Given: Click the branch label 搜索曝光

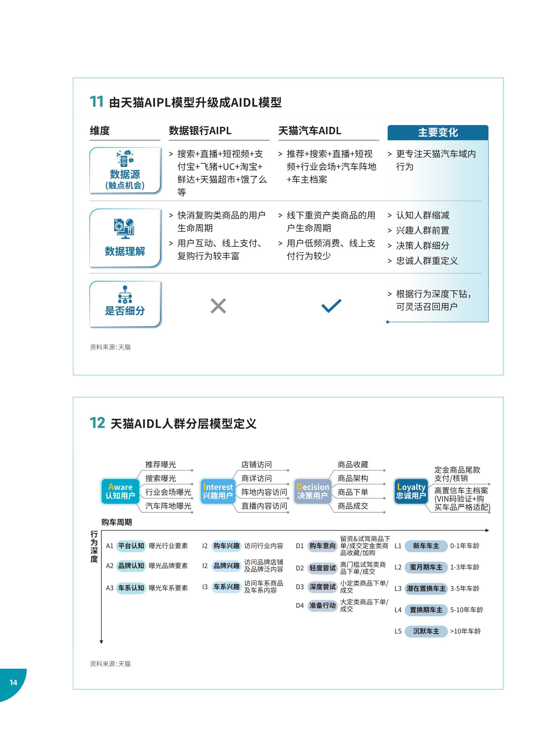Looking at the screenshot, I should pyautogui.click(x=161, y=478).
